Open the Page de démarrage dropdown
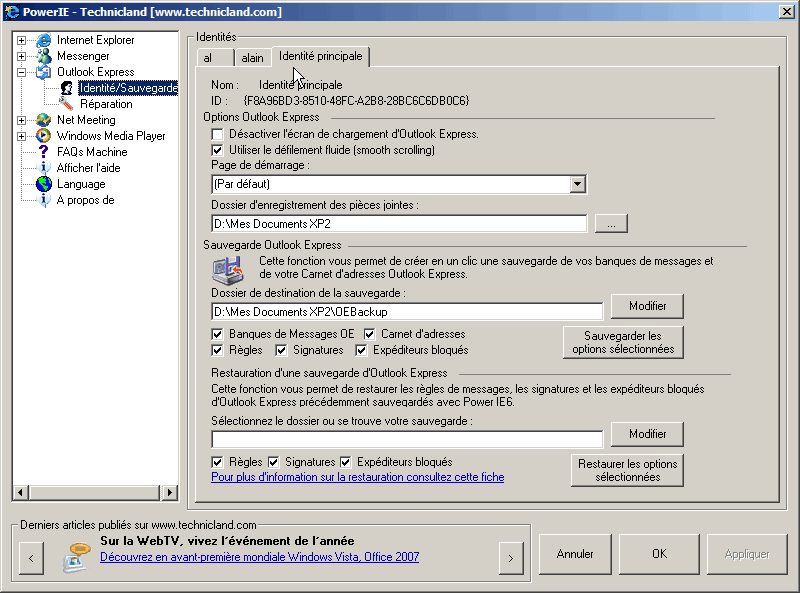This screenshot has width=800, height=593. tap(577, 184)
